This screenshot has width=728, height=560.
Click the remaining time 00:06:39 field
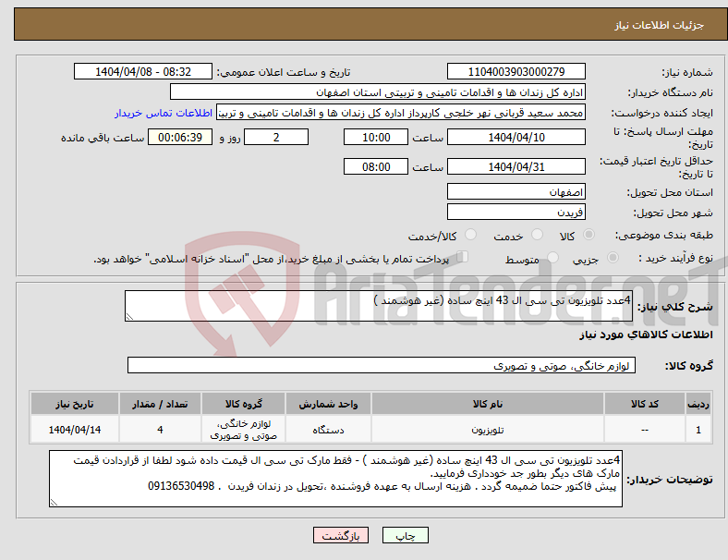180,138
